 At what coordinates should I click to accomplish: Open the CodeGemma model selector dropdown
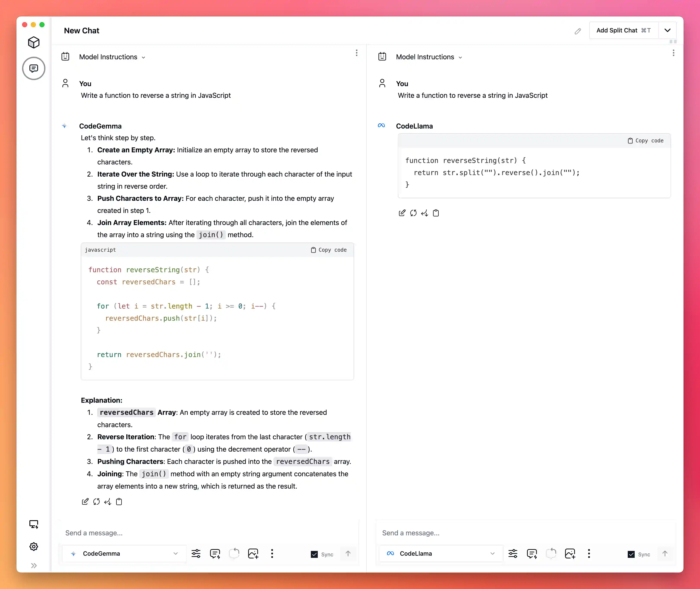125,554
